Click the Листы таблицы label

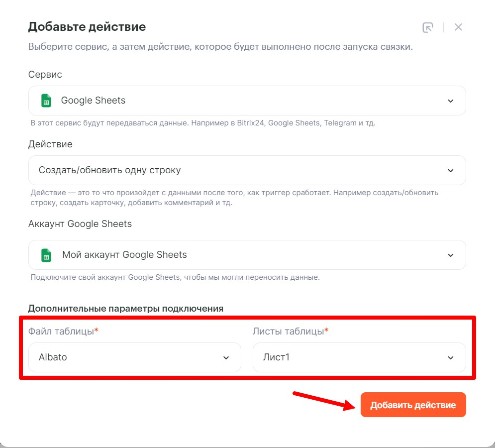pos(291,331)
